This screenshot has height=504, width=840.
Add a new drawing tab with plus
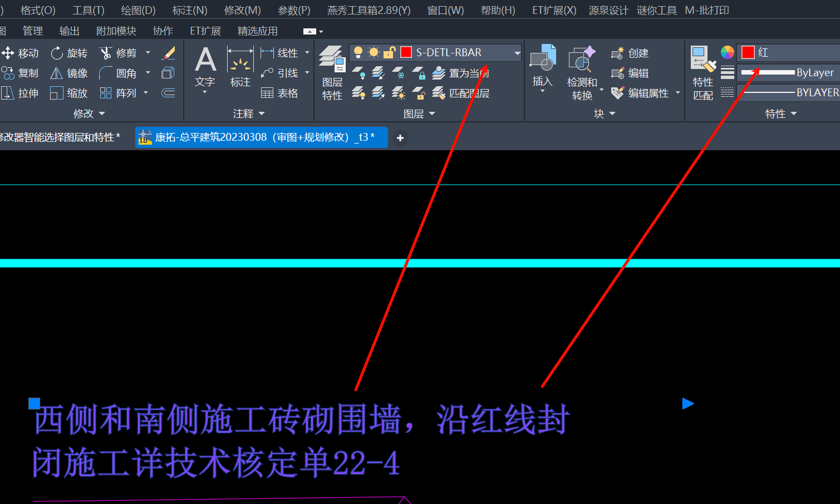[x=400, y=137]
